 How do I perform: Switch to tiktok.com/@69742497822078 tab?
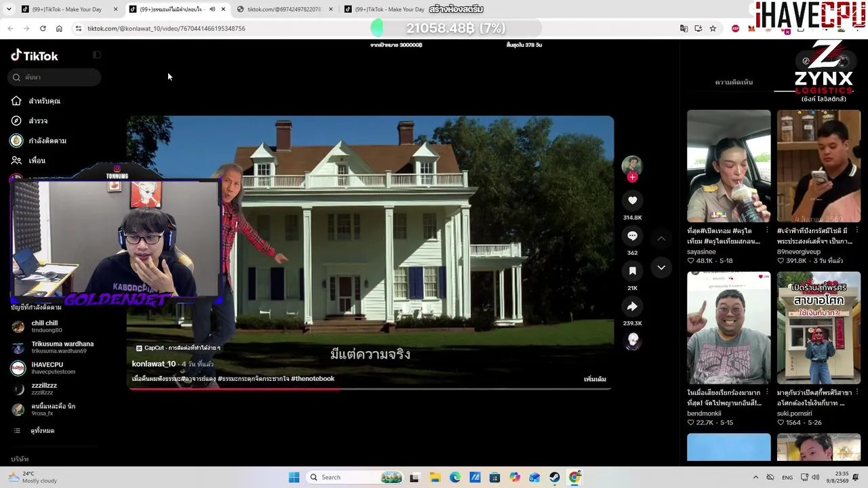point(285,9)
